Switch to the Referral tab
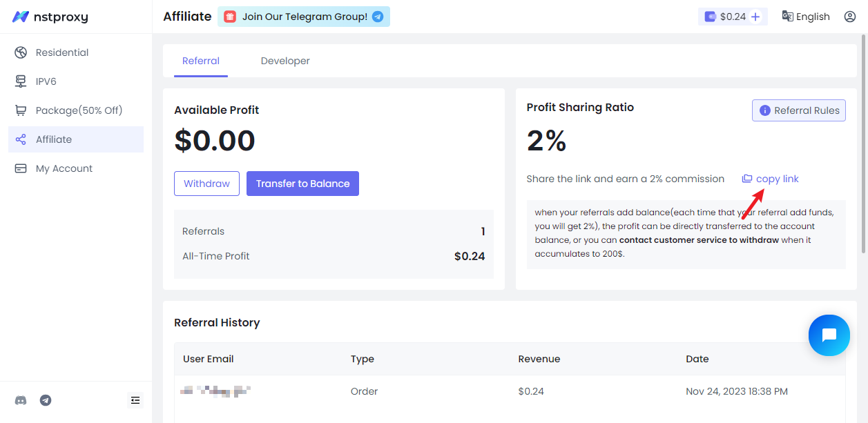Image resolution: width=868 pixels, height=423 pixels. tap(201, 61)
